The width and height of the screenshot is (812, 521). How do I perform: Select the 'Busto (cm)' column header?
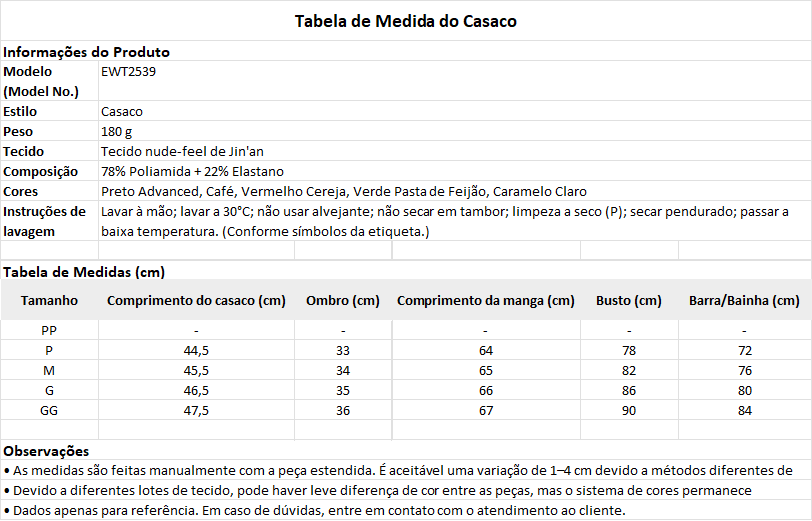click(629, 301)
